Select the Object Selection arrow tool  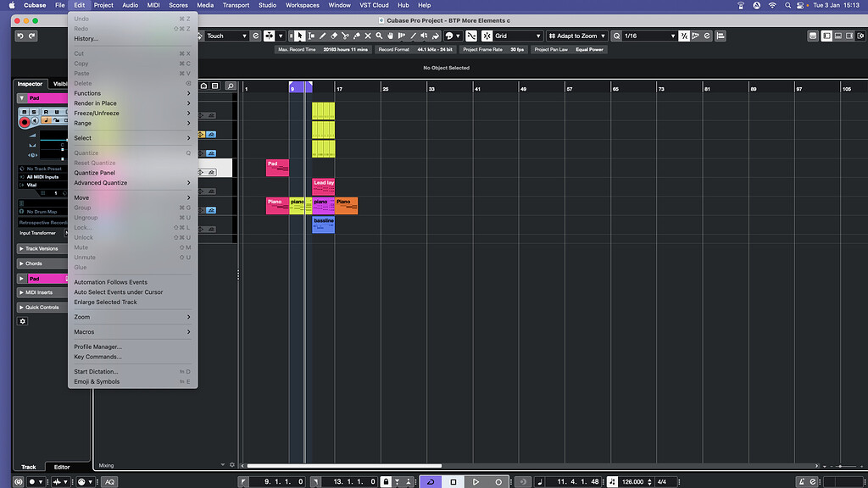pyautogui.click(x=299, y=36)
